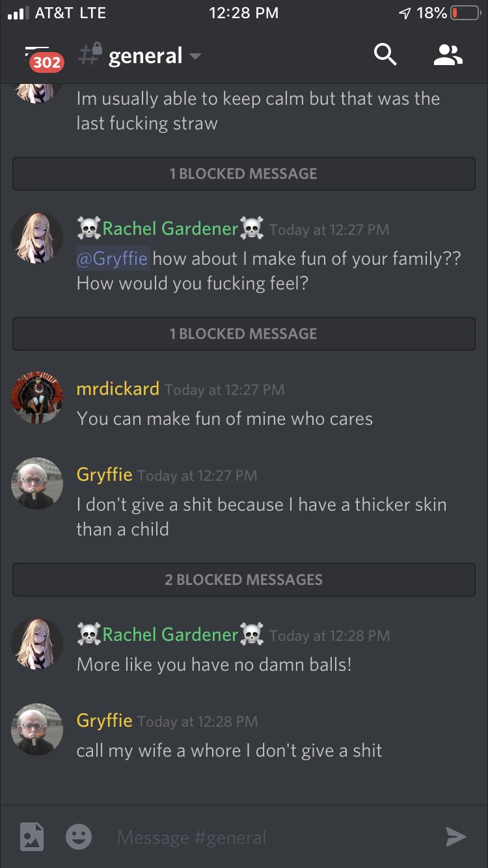Expand the general channel dropdown arrow

tap(195, 56)
